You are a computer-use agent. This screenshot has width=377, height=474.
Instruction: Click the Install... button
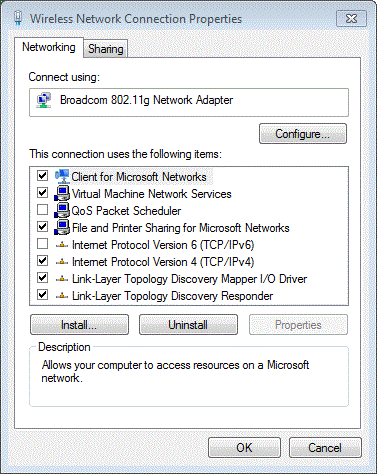(79, 325)
